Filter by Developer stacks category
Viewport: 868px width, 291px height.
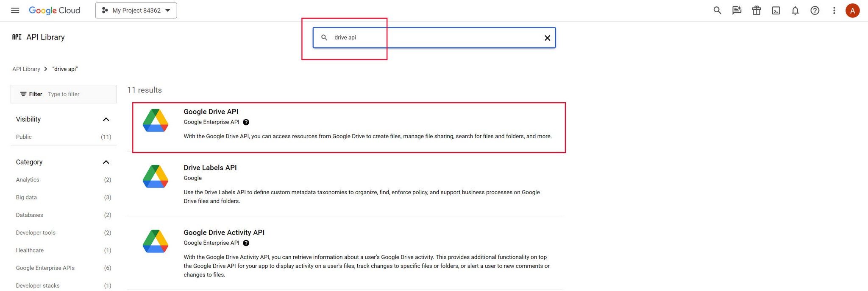(x=64, y=285)
